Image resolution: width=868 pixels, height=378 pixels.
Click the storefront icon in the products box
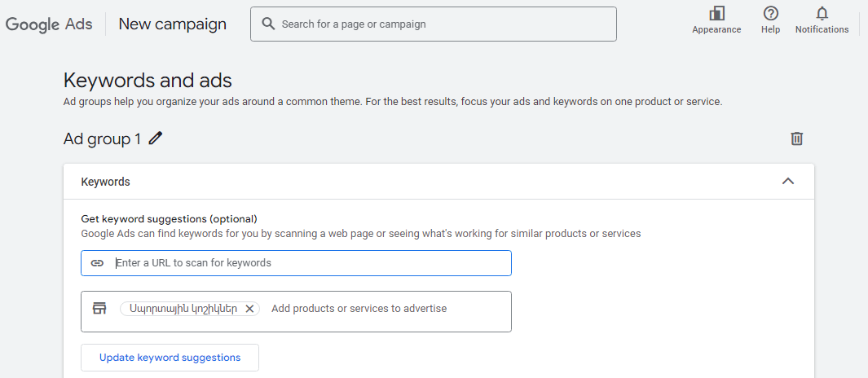99,308
